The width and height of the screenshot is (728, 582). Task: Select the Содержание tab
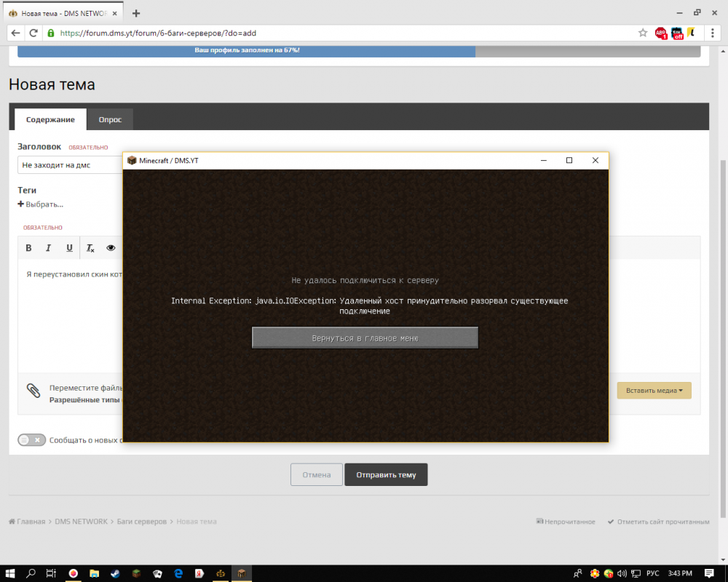point(50,119)
